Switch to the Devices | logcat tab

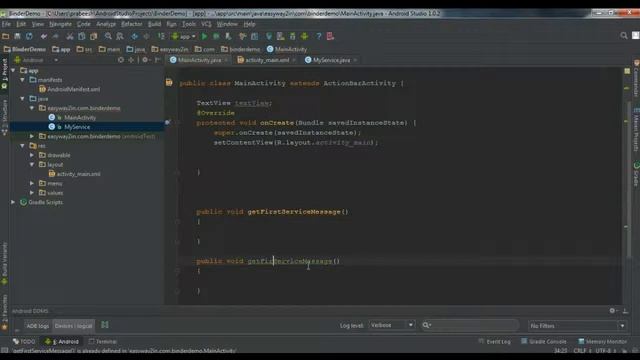(x=73, y=326)
